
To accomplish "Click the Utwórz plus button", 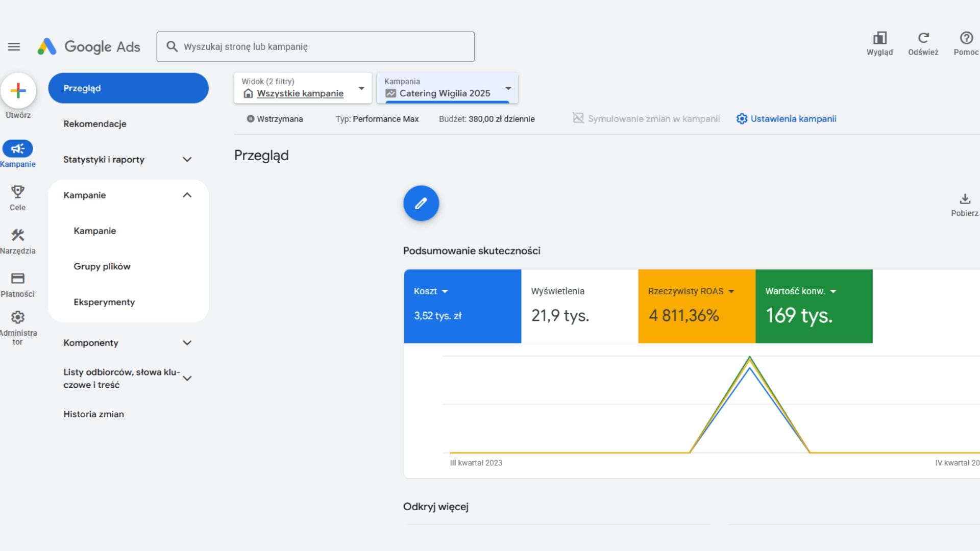I will click(18, 91).
